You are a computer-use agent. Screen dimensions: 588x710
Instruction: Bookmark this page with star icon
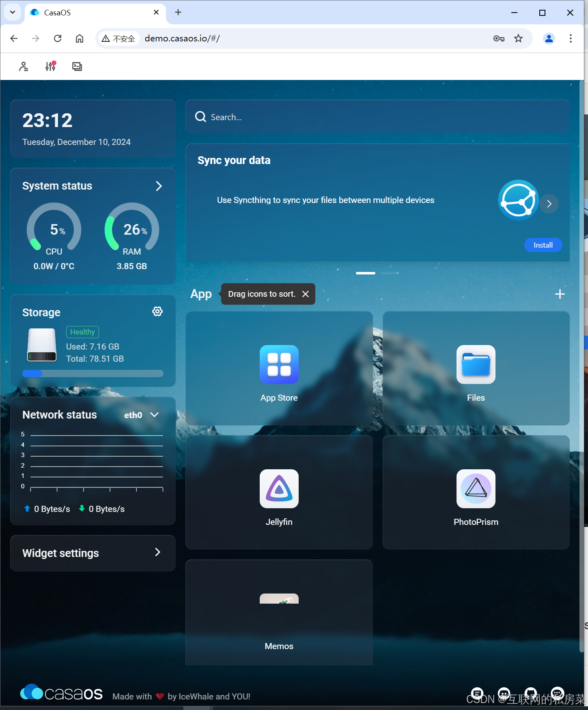tap(518, 38)
